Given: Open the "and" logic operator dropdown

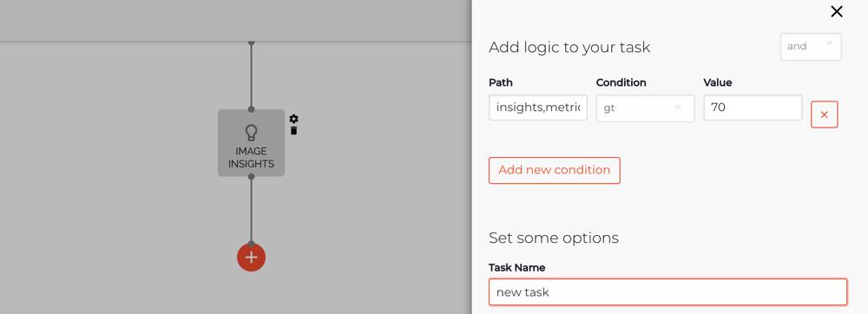Looking at the screenshot, I should tap(811, 47).
